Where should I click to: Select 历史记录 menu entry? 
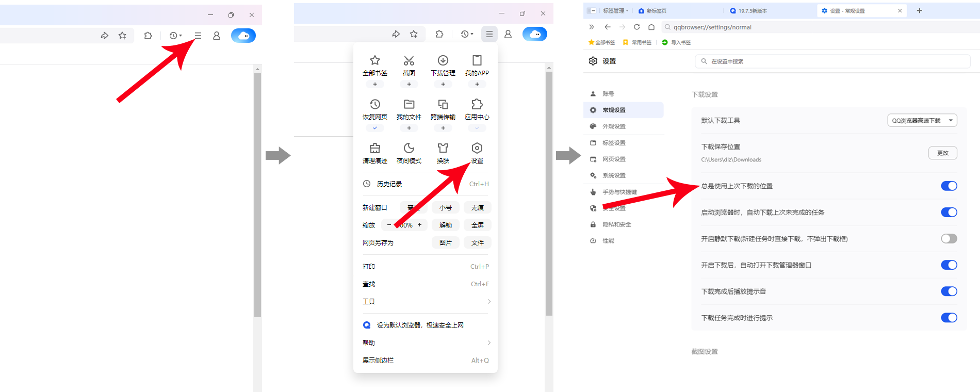[426, 184]
